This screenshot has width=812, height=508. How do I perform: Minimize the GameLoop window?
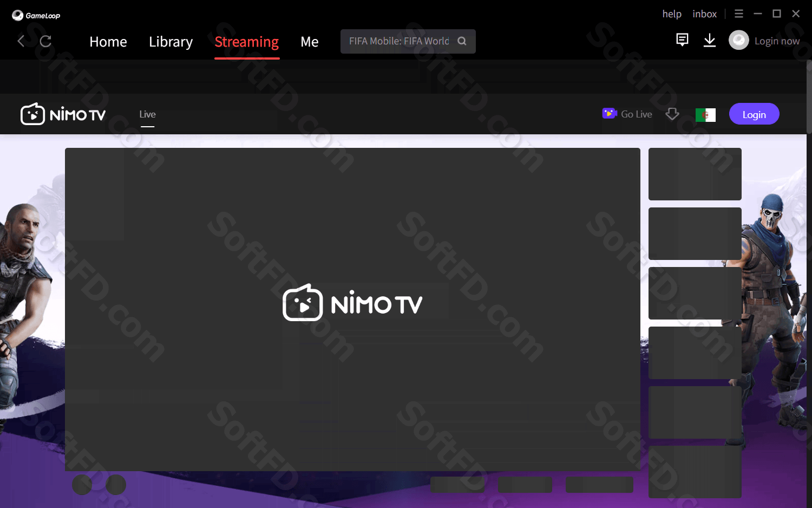(x=758, y=14)
